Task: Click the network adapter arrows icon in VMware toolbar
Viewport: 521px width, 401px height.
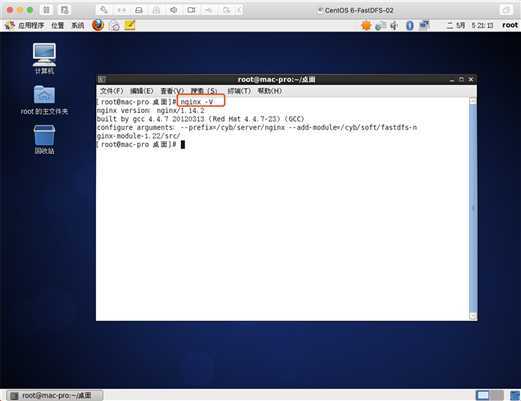Action: tap(122, 10)
